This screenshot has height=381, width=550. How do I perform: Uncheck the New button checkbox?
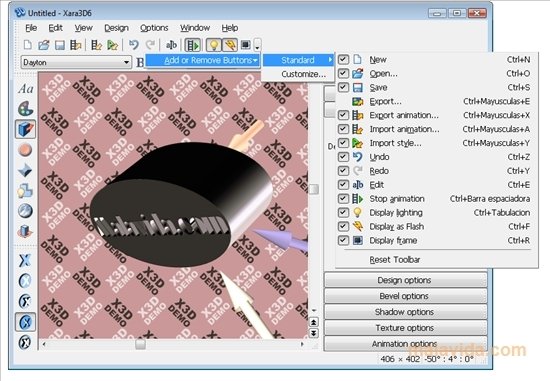343,59
